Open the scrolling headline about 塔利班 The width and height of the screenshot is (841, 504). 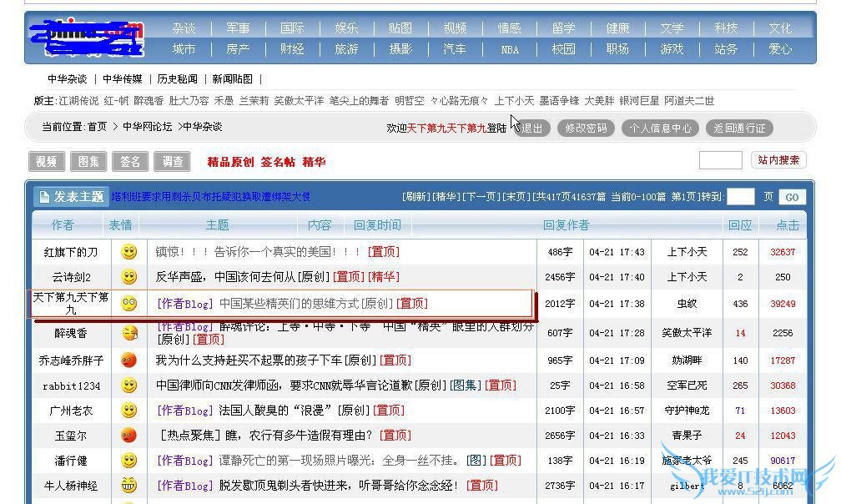[211, 197]
